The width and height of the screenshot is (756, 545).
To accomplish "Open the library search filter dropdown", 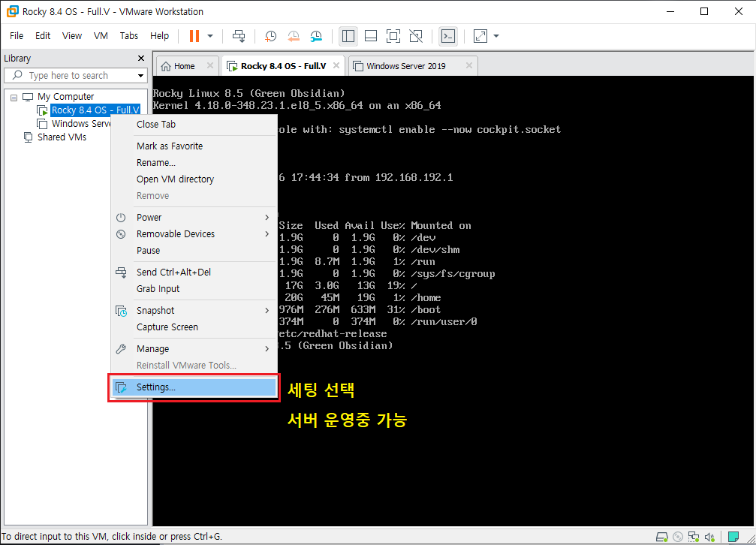I will [140, 76].
